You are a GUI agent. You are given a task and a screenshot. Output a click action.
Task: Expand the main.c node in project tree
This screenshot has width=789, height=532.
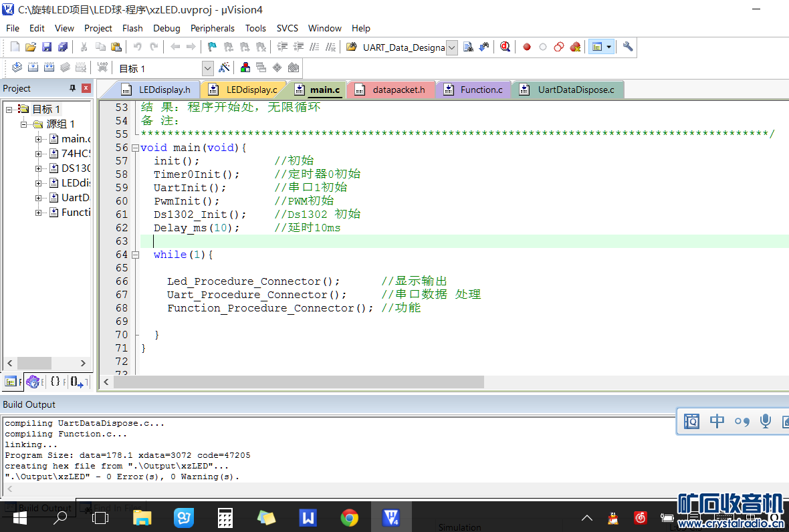coord(39,139)
